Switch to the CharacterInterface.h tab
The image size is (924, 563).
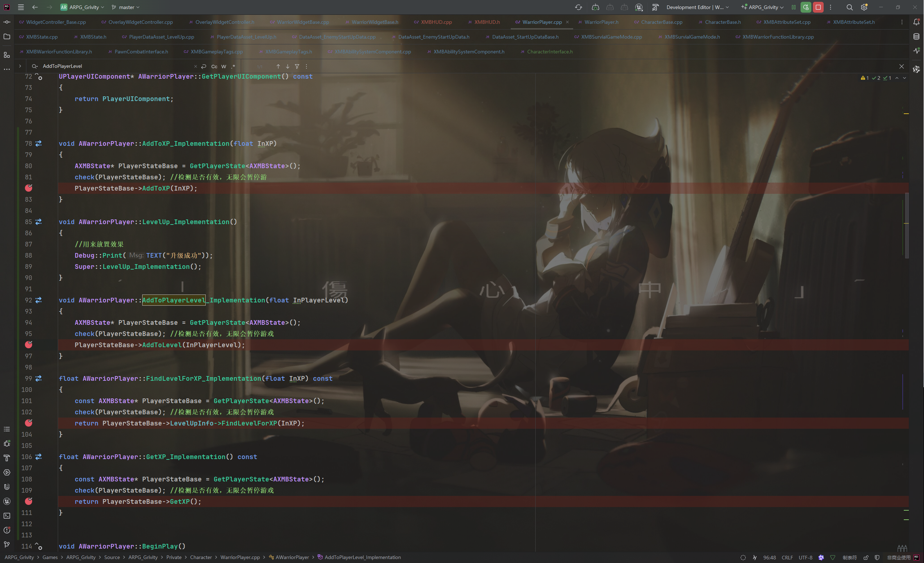547,52
